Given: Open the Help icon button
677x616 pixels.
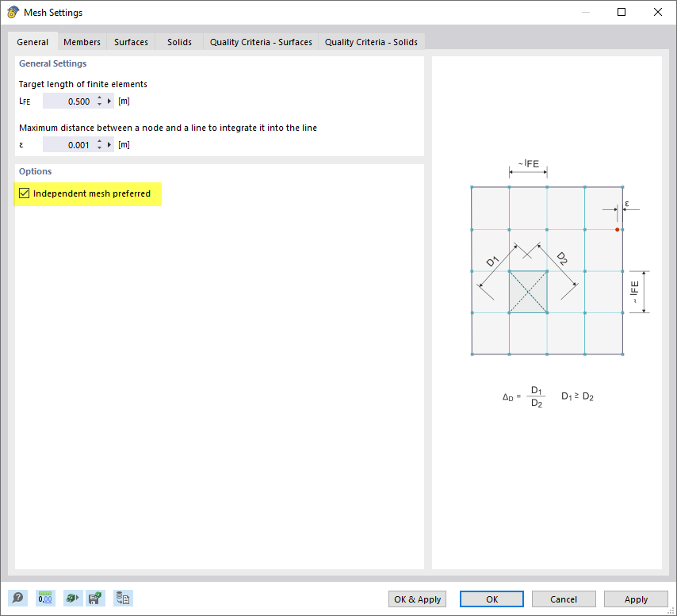Looking at the screenshot, I should (x=18, y=599).
